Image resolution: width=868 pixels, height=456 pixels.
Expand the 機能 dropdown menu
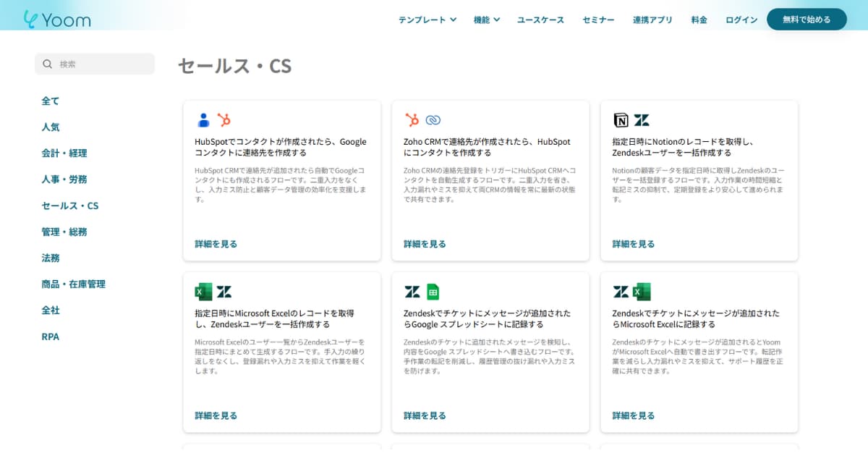pos(486,20)
